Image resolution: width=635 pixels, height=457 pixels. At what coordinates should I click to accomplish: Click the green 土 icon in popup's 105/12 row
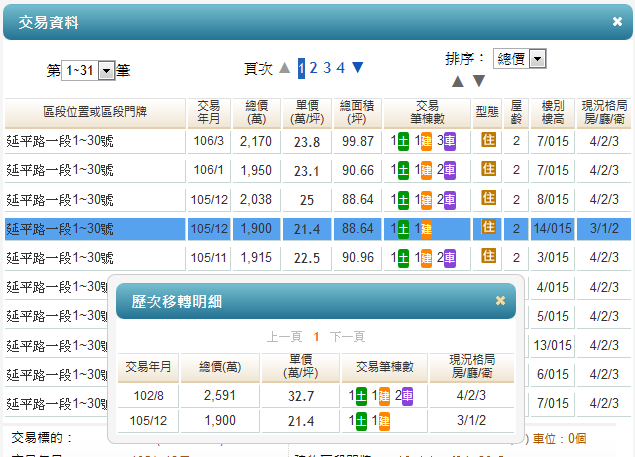coord(361,421)
